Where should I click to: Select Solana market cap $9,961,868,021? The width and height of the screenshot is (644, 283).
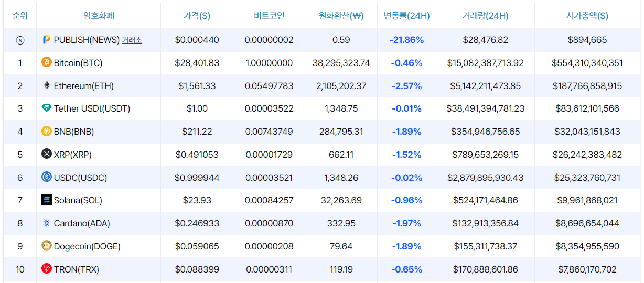tap(587, 200)
